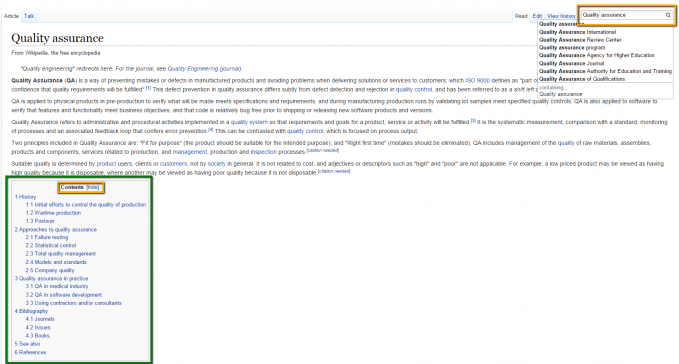Jump to 3.3 Using contractors and/or consultants
The width and height of the screenshot is (679, 364).
[74, 303]
